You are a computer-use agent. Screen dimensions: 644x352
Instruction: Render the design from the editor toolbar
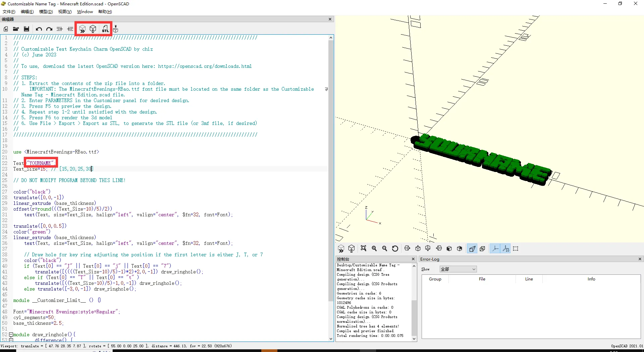[x=93, y=29]
